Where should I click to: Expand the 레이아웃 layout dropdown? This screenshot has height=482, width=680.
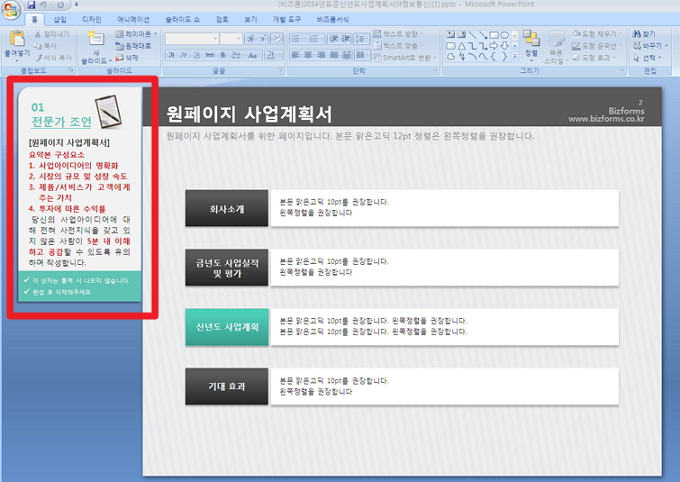136,34
